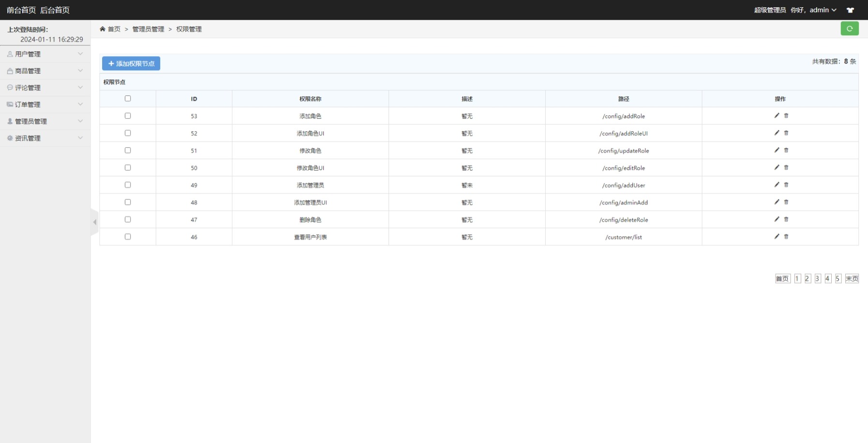Go to 前台首页 in top bar
This screenshot has height=443, width=868.
click(21, 10)
